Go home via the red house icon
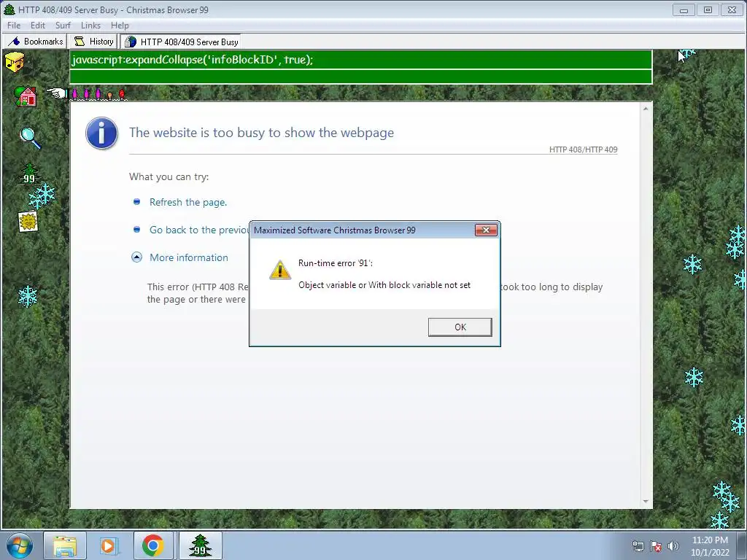747x560 pixels. pos(26,96)
